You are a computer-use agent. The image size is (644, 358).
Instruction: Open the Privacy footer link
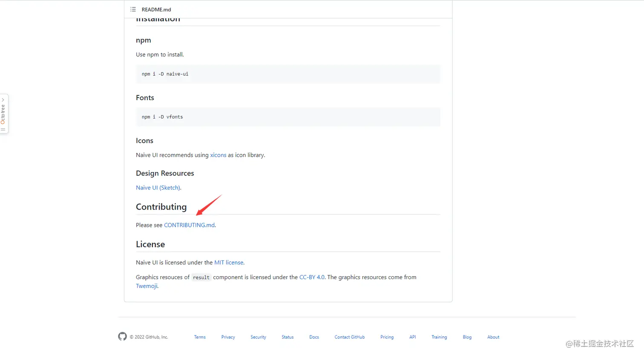(x=228, y=337)
